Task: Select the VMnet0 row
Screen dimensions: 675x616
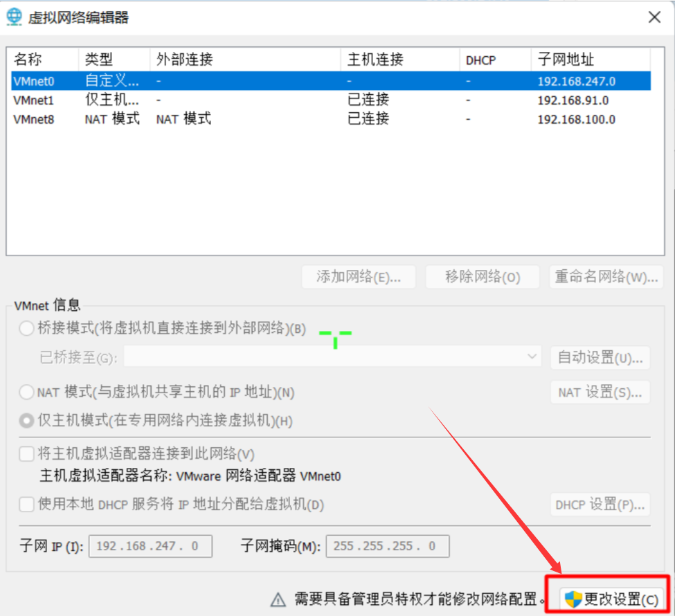Action: point(331,81)
